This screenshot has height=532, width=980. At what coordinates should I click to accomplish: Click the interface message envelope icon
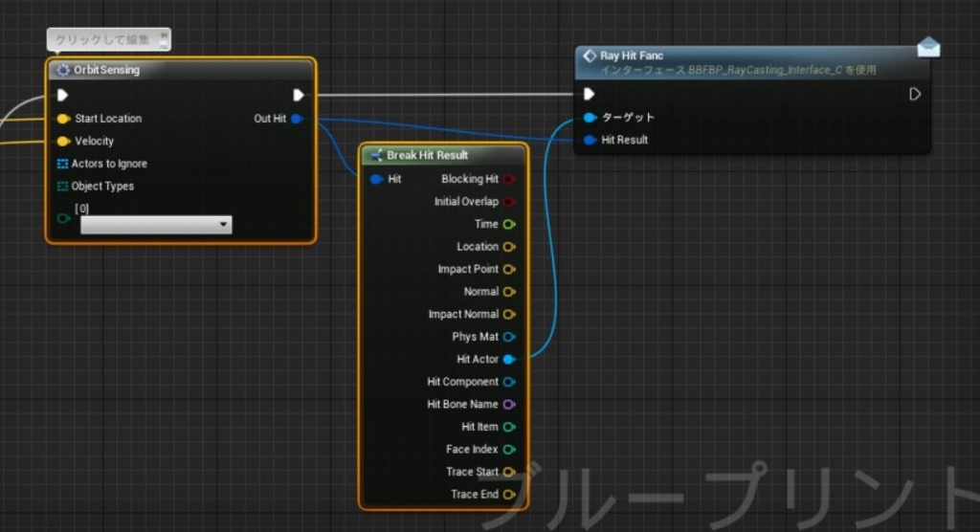[x=928, y=47]
